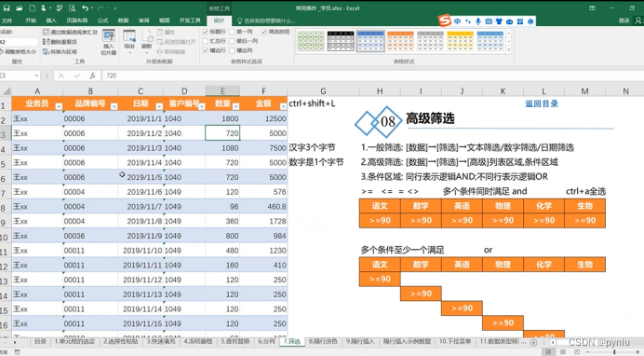Screen dimensions: 644x356
Task: Click Sogou 中 language mode icon
Action: point(457,21)
